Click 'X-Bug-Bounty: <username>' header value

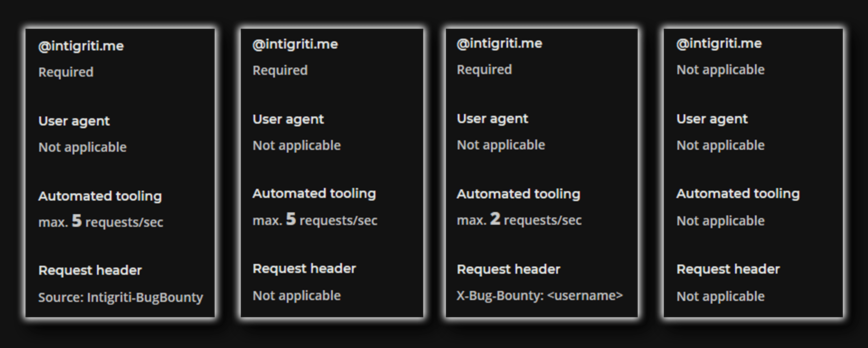click(x=540, y=296)
